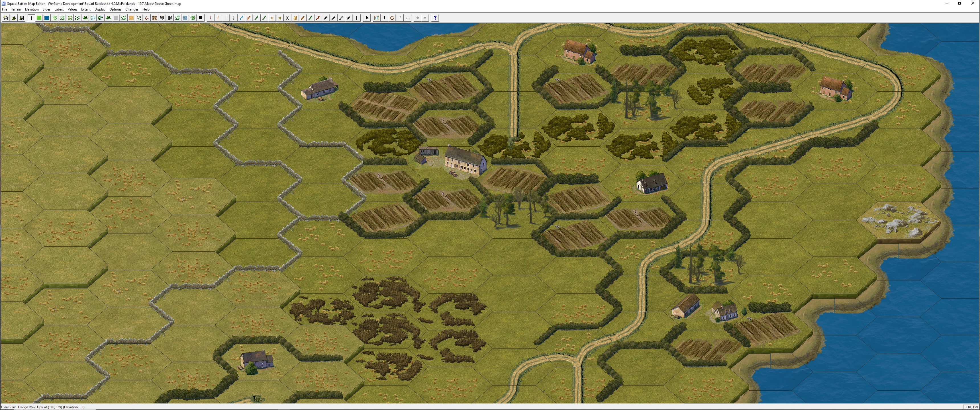Image resolution: width=980 pixels, height=410 pixels.
Task: Open the Terrain menu
Action: pos(16,9)
